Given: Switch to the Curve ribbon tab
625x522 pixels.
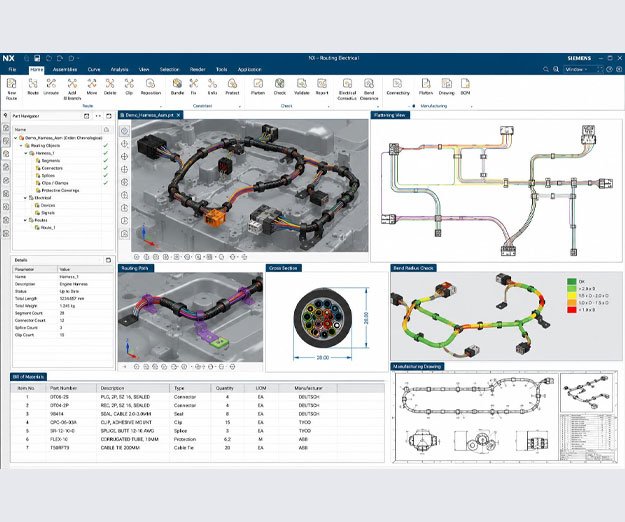Looking at the screenshot, I should [94, 69].
